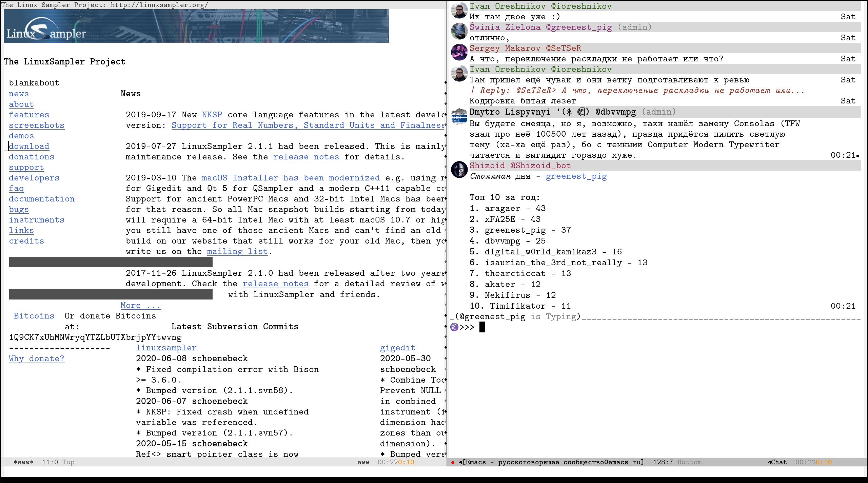The height and width of the screenshot is (483, 868).
Task: Click the LinuxSampler logo banner
Action: (x=196, y=26)
